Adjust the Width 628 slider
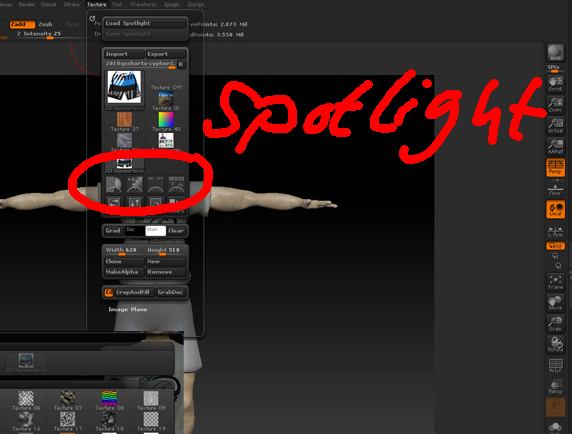Viewport: 572px width, 434px height. click(x=124, y=251)
